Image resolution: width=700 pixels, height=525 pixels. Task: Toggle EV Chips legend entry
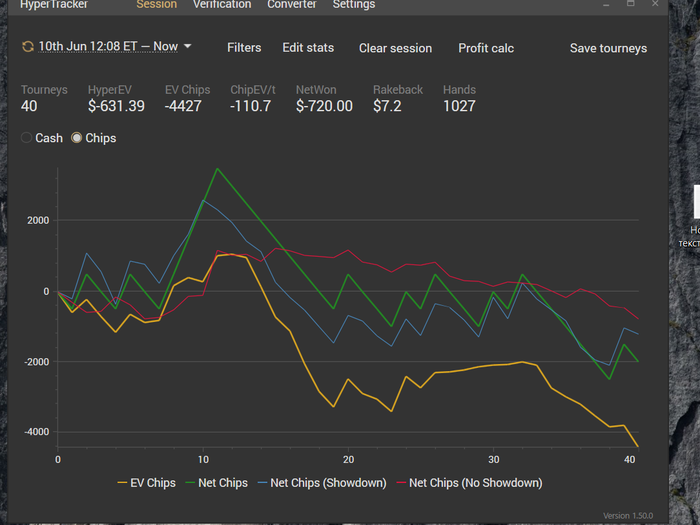click(x=146, y=483)
